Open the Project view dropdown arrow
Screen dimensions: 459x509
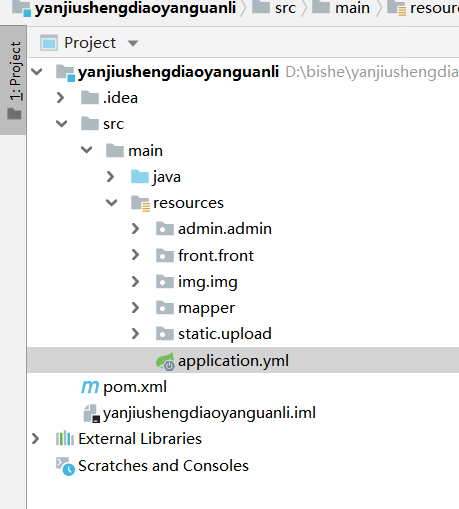(x=133, y=43)
